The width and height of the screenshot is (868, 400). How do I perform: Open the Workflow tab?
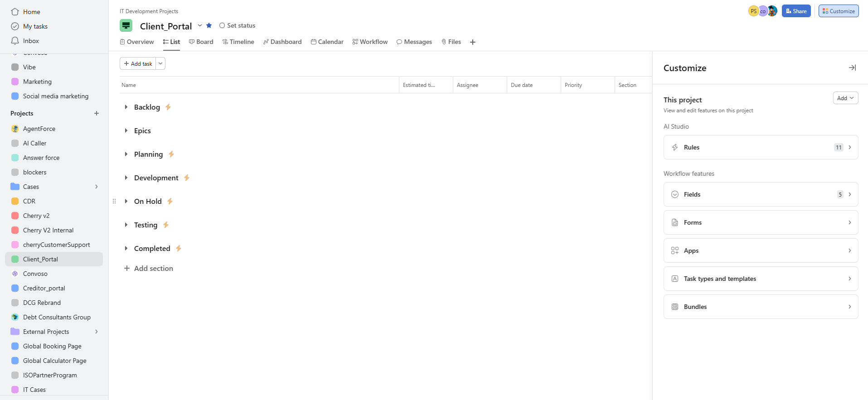pos(370,42)
